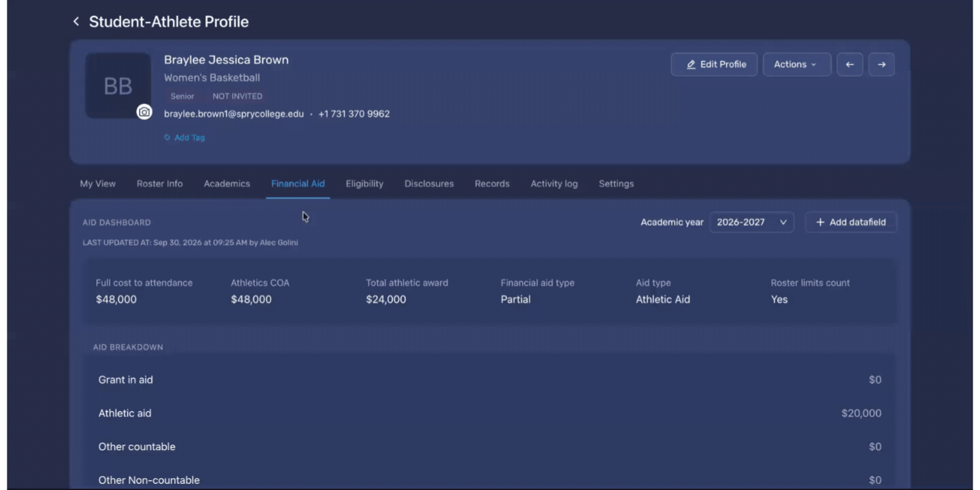
Task: Go to next athlete with right arrow
Action: (881, 64)
